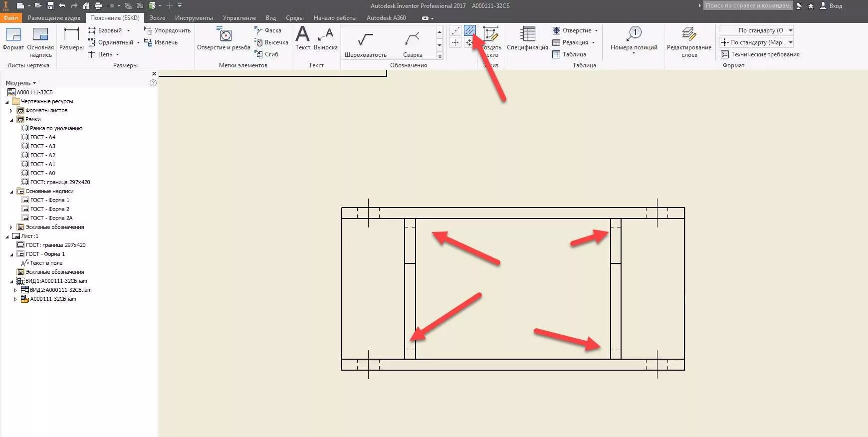
Task: Open the Файл menu tab
Action: click(10, 18)
